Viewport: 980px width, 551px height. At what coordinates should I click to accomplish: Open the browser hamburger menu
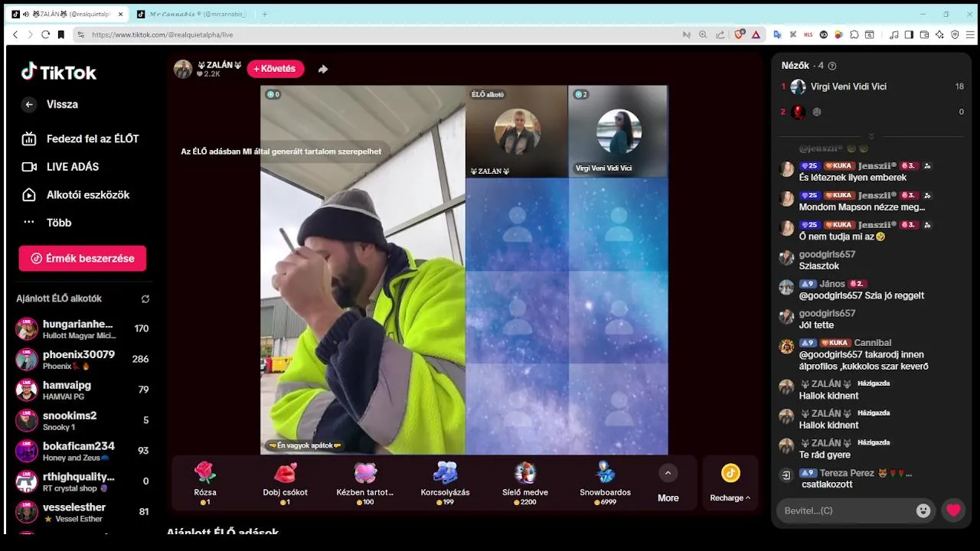pos(970,34)
